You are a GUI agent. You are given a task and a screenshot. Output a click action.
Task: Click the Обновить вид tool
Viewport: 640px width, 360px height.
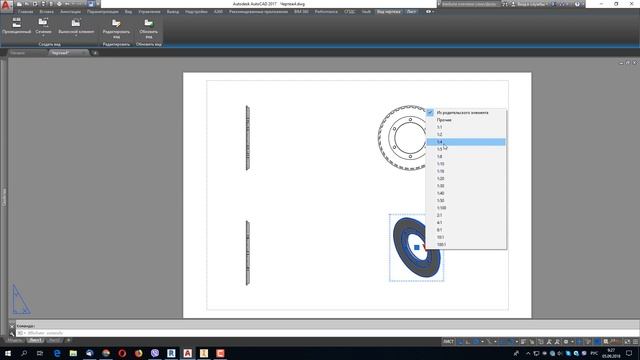[149, 28]
